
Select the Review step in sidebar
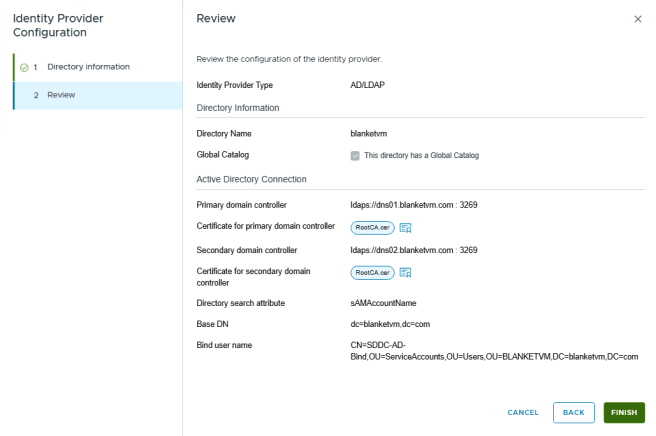click(61, 95)
